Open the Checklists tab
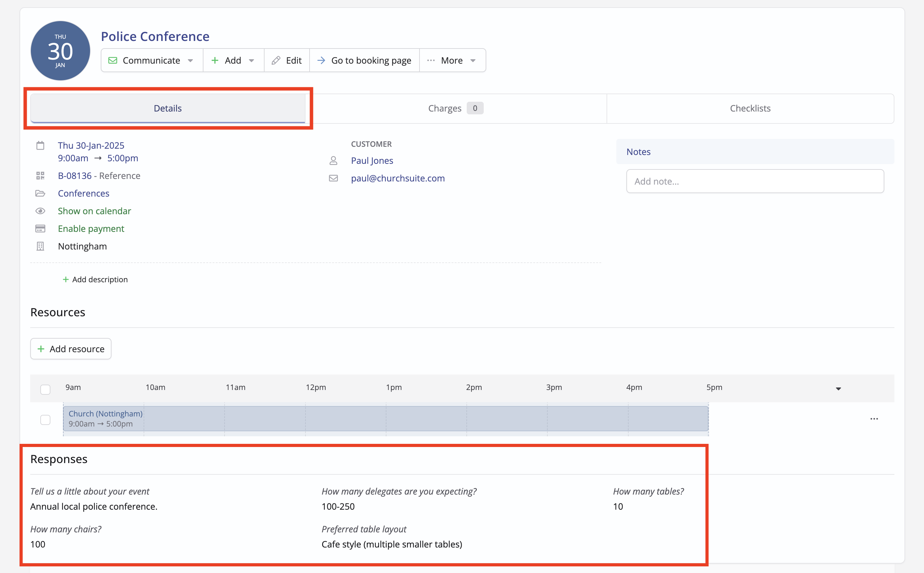924x573 pixels. point(750,108)
